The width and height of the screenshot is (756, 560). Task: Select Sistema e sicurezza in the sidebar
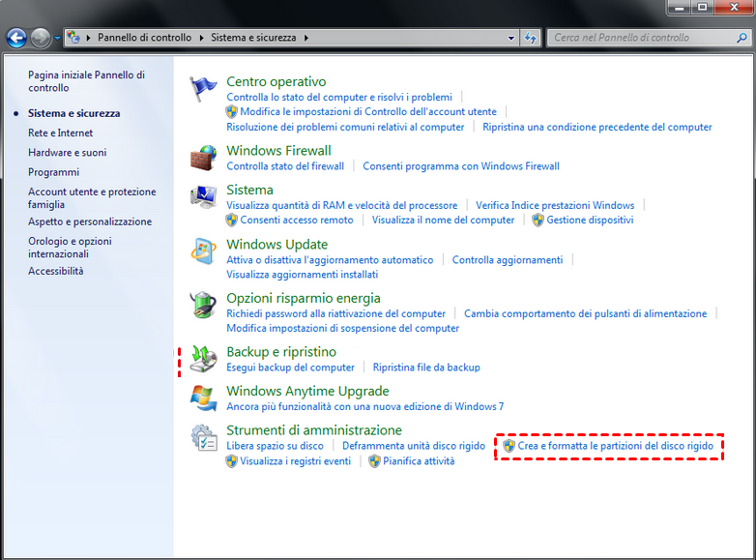coord(73,113)
